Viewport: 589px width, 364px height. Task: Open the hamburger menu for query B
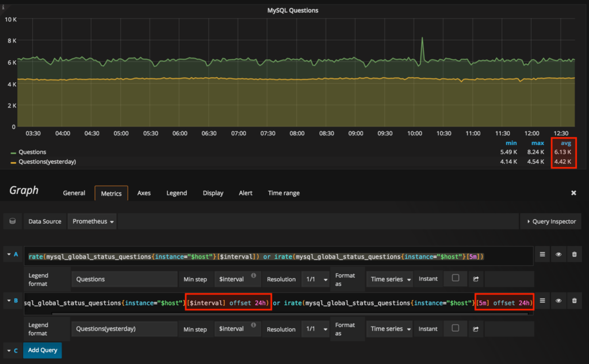pos(542,300)
